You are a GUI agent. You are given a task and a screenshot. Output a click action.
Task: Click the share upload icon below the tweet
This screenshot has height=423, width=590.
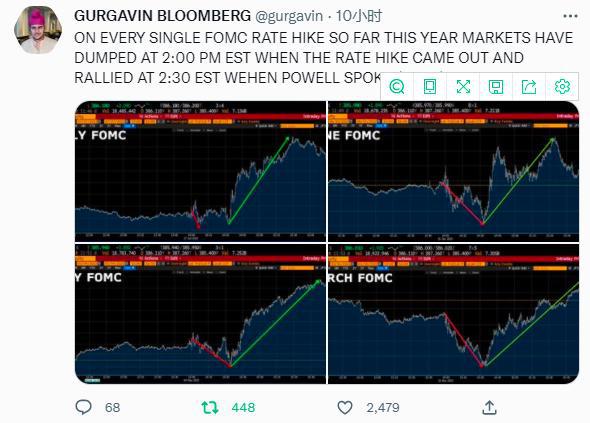coord(489,407)
